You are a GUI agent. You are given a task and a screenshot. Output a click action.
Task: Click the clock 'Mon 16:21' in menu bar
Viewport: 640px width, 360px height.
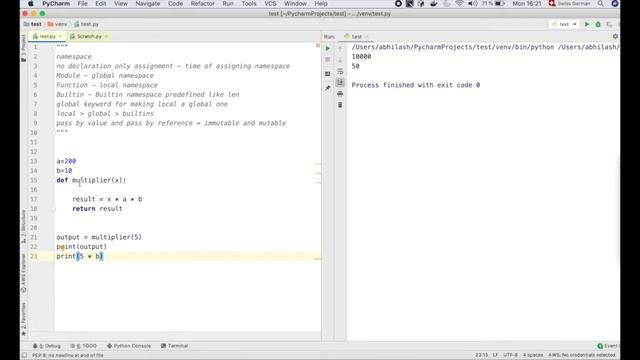click(527, 4)
